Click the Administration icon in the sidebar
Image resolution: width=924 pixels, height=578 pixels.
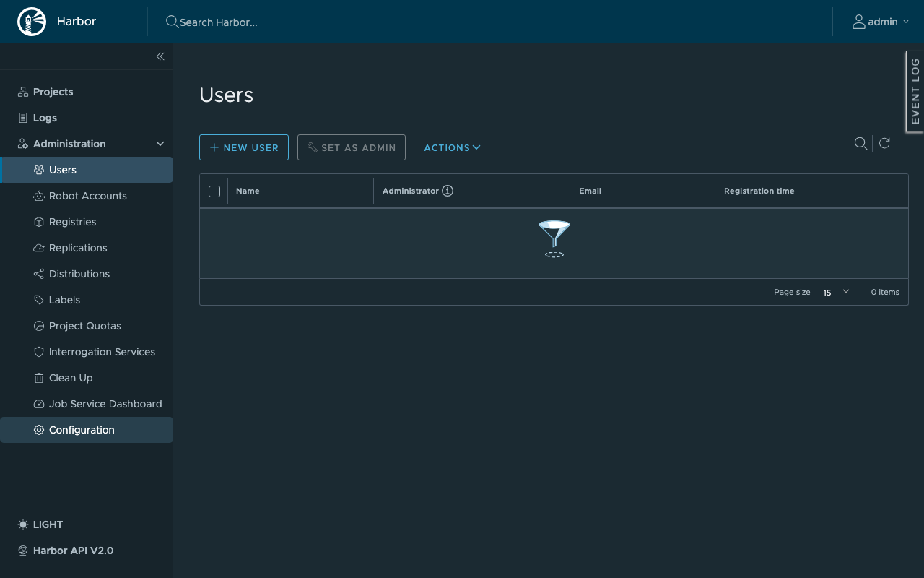click(x=23, y=144)
